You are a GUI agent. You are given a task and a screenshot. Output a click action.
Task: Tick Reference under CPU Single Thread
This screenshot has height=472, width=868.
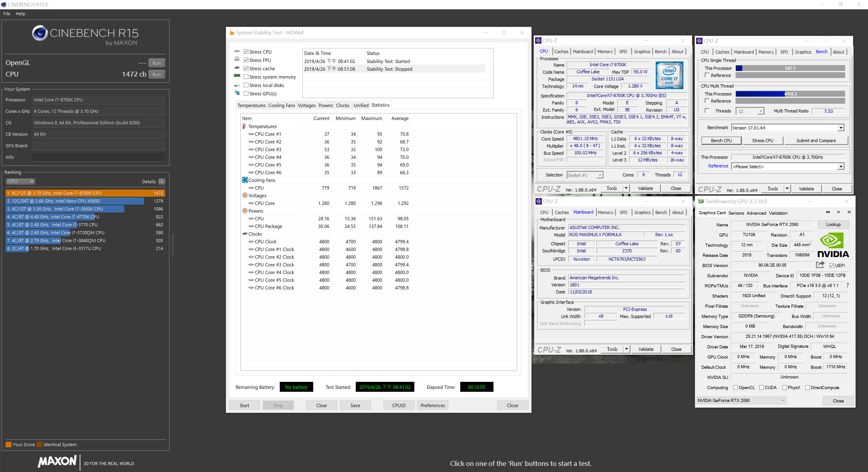707,75
